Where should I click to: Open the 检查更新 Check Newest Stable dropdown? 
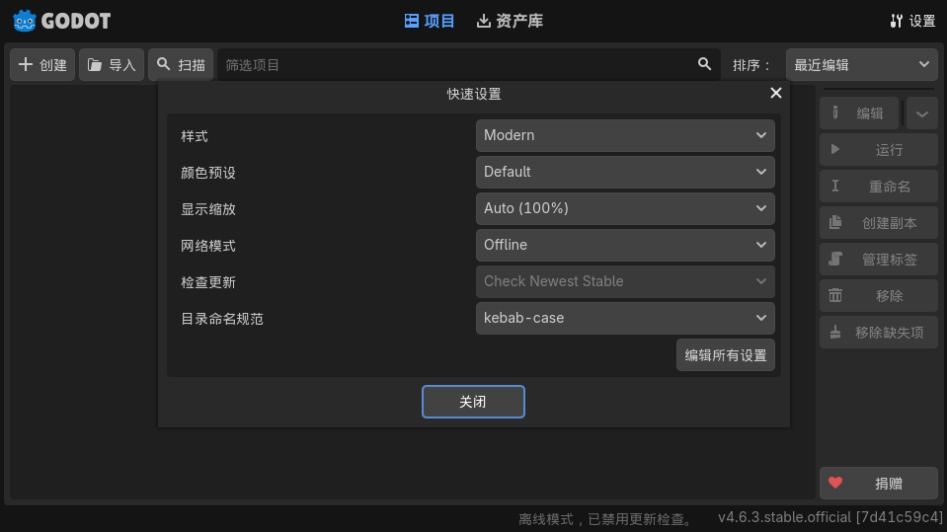click(x=625, y=281)
